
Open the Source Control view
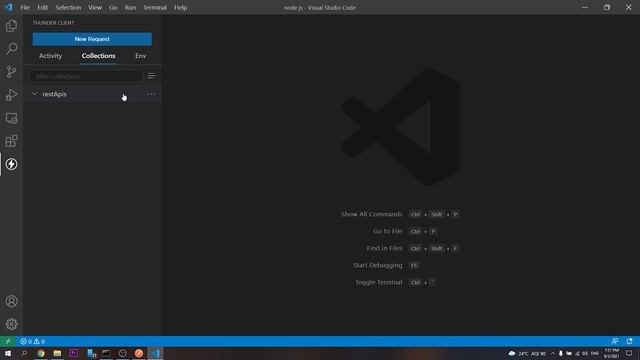[11, 72]
